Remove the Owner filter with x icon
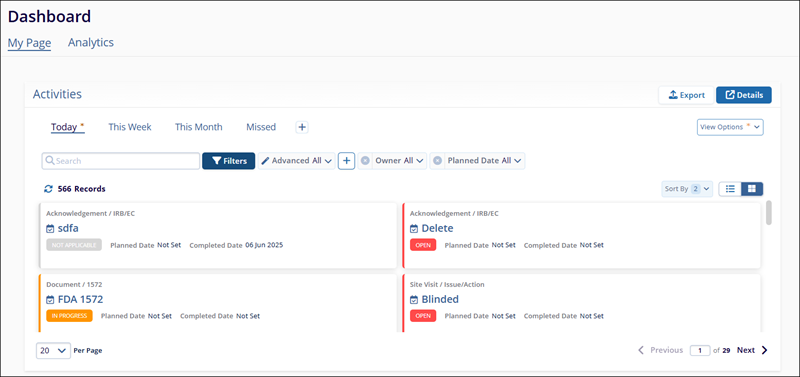This screenshot has width=800, height=377. click(x=365, y=161)
